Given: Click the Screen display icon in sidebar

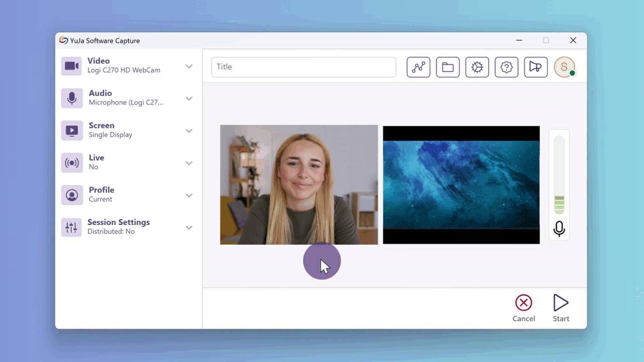Looking at the screenshot, I should [71, 131].
